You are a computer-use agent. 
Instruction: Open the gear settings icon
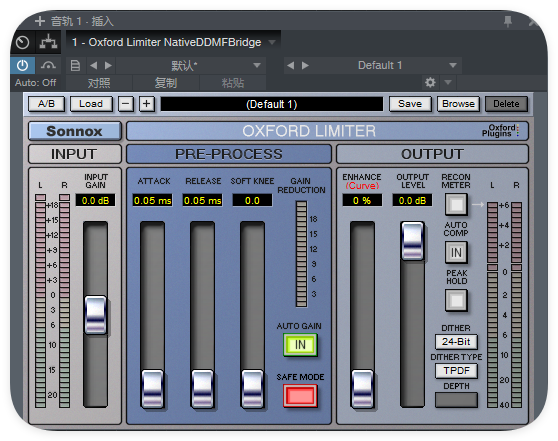tap(430, 83)
